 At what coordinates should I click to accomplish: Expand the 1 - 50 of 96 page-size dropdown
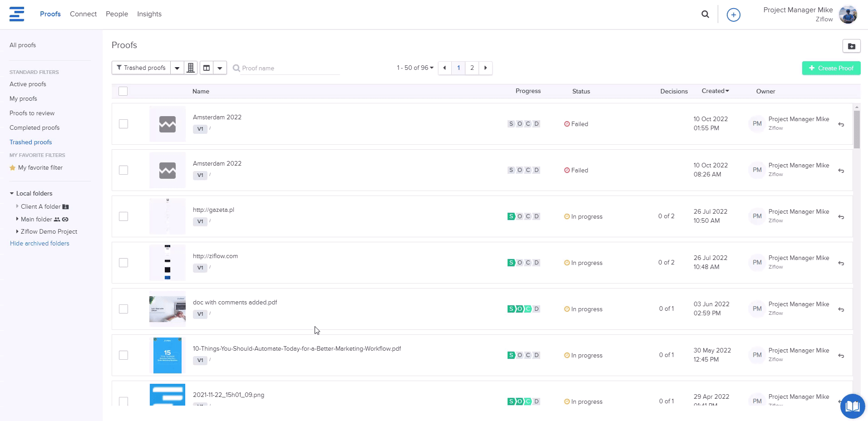[415, 68]
